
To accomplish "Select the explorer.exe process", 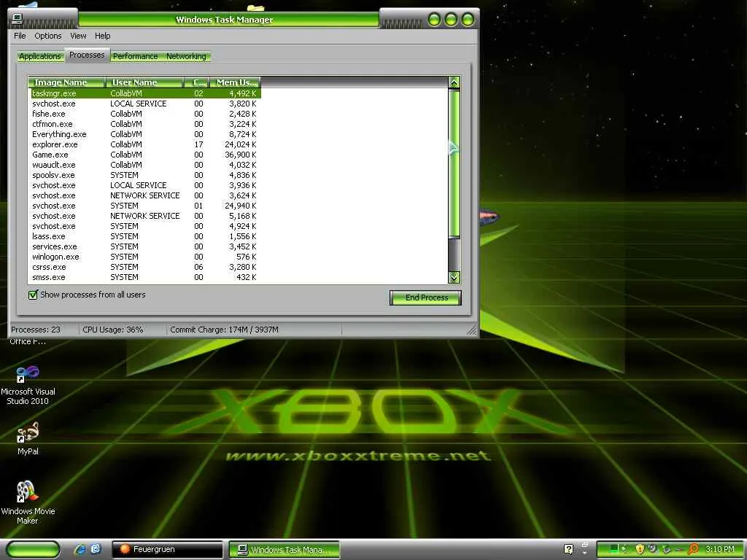I will point(145,144).
